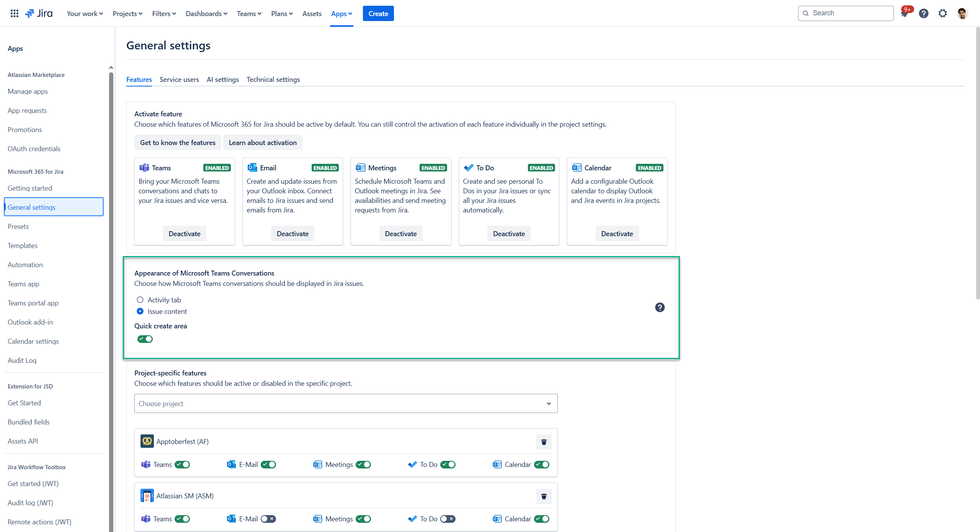
Task: Expand the Filters menu
Action: (x=164, y=13)
